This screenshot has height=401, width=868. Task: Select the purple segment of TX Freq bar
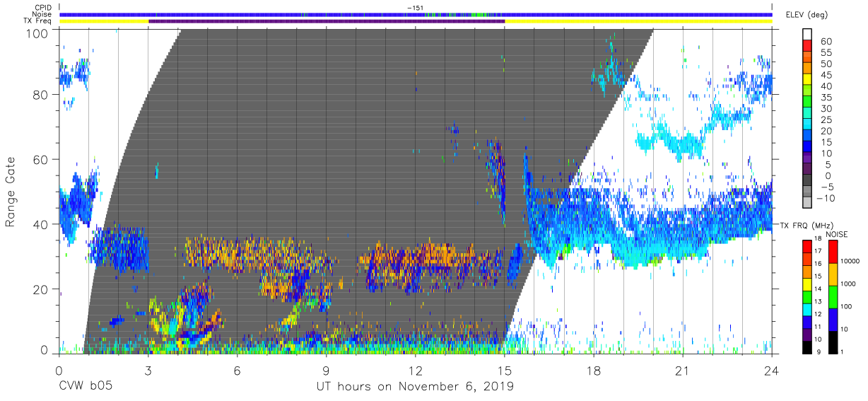pyautogui.click(x=327, y=21)
